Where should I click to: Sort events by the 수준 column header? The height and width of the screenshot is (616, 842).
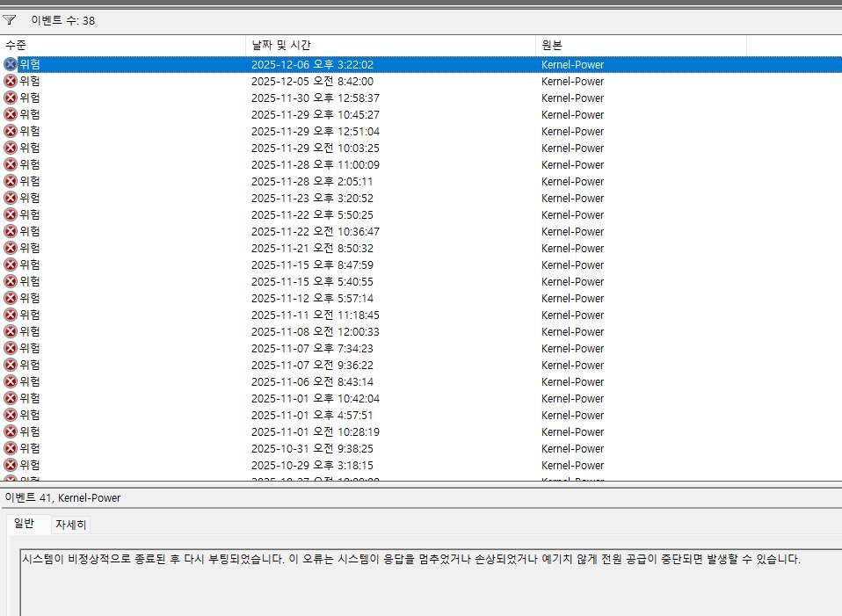[123, 44]
